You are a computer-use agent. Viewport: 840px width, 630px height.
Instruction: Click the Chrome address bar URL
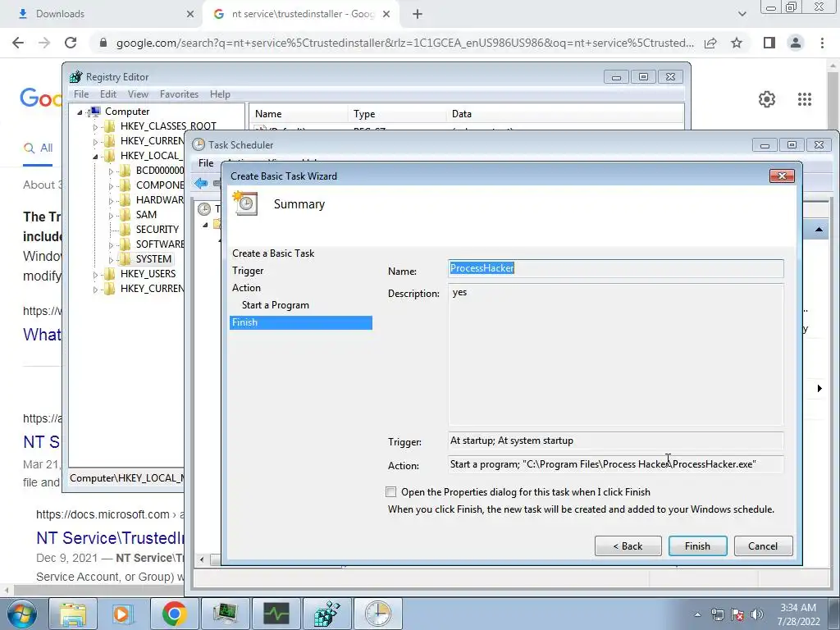pos(404,43)
